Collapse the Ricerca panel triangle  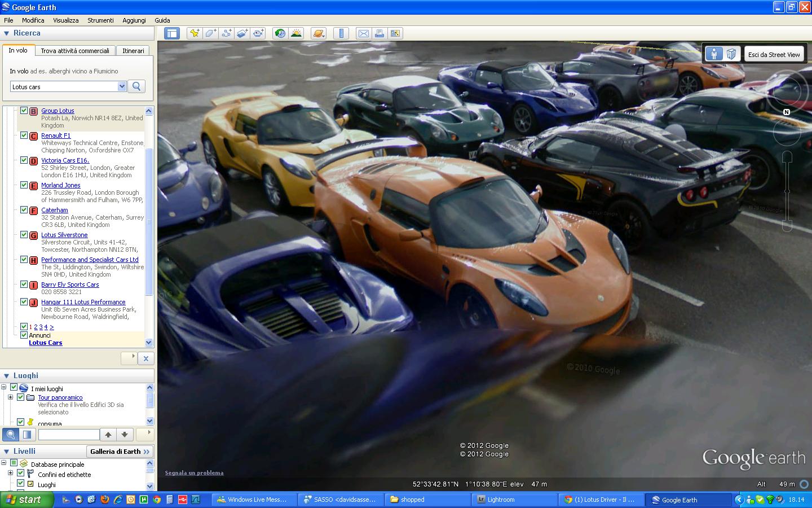tap(7, 33)
